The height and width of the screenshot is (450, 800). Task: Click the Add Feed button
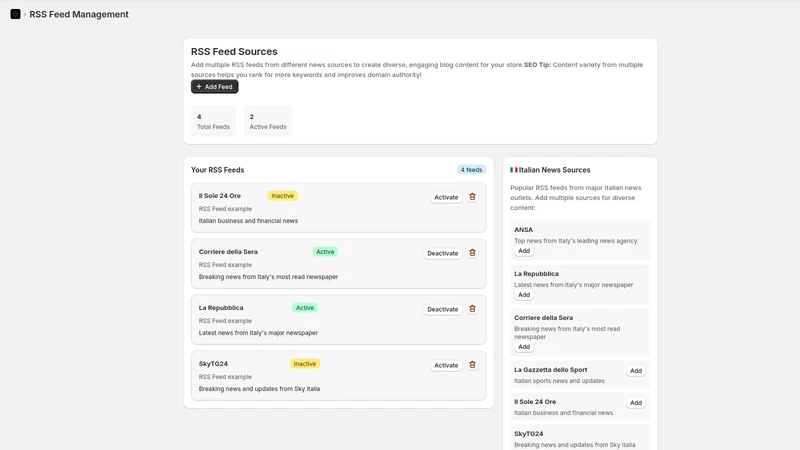coord(214,87)
